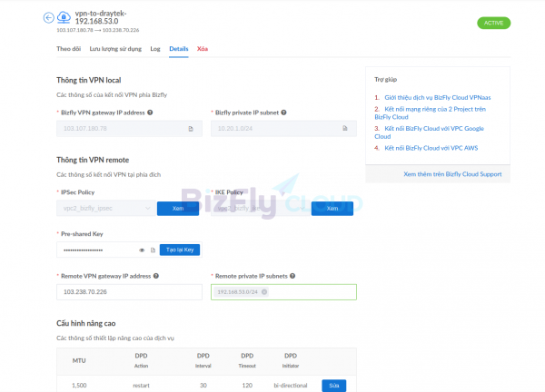
Task: Open the Log tab
Action: tap(155, 49)
